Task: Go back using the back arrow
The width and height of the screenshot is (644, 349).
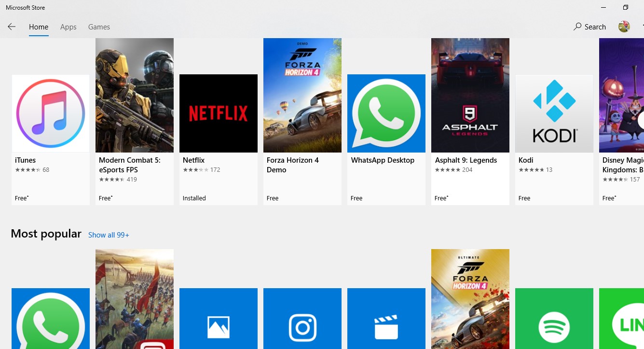Action: (x=12, y=27)
